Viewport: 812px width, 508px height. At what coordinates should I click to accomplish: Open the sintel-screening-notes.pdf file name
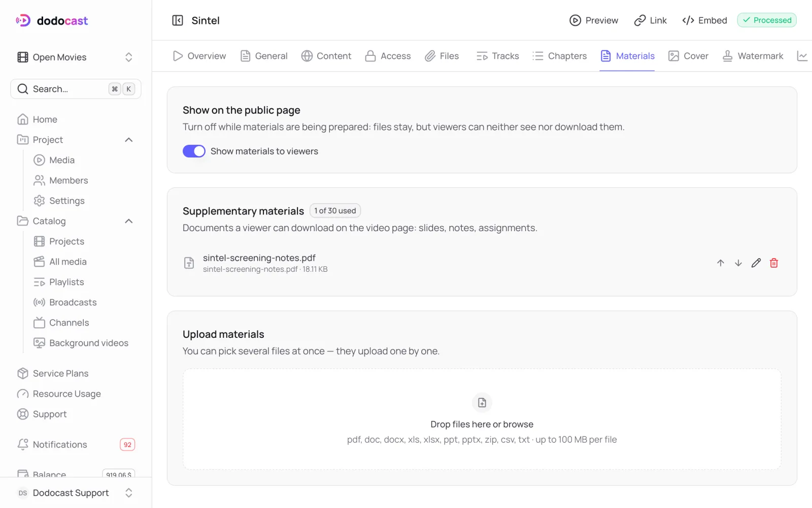259,258
